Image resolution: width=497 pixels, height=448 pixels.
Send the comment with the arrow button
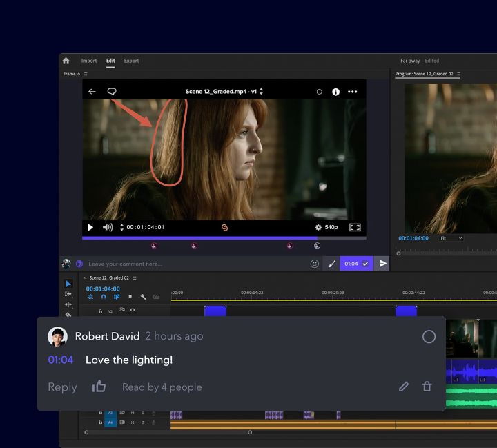(x=383, y=264)
